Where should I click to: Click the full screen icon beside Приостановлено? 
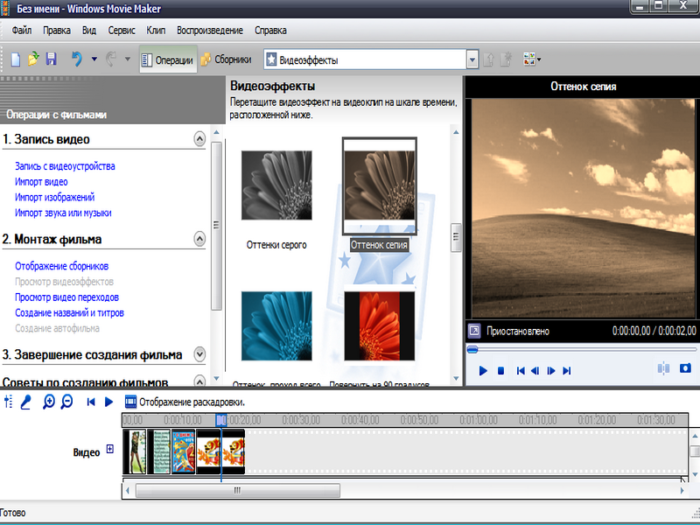tap(474, 331)
